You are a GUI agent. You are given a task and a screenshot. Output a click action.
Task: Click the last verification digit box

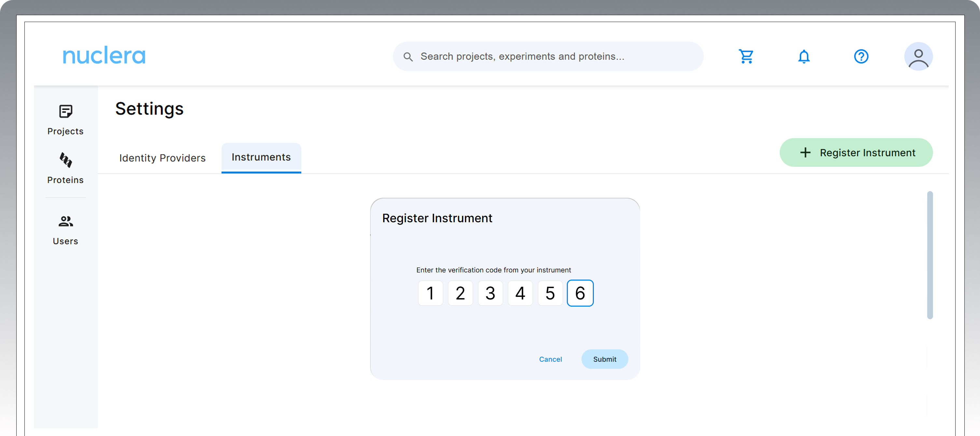tap(580, 293)
